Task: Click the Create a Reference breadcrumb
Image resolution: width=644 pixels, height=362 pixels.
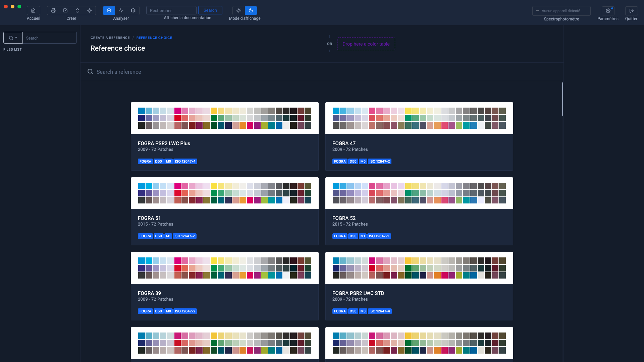Action: (110, 38)
